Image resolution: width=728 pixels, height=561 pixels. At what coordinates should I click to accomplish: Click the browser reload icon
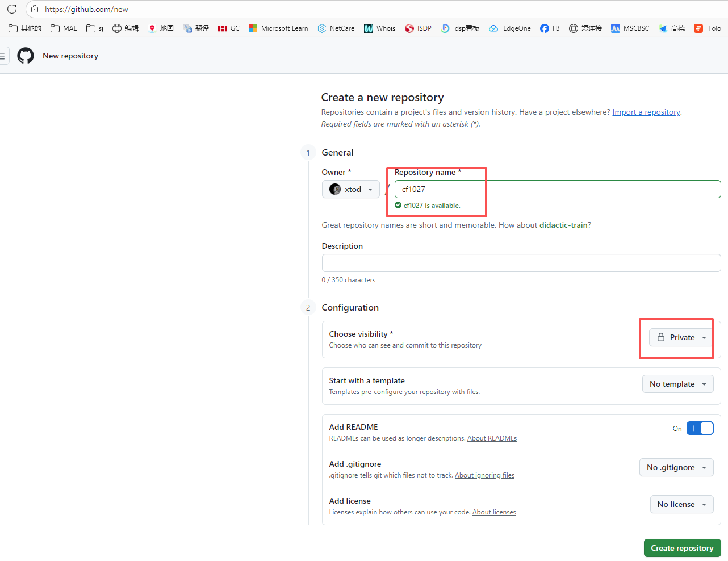point(12,9)
